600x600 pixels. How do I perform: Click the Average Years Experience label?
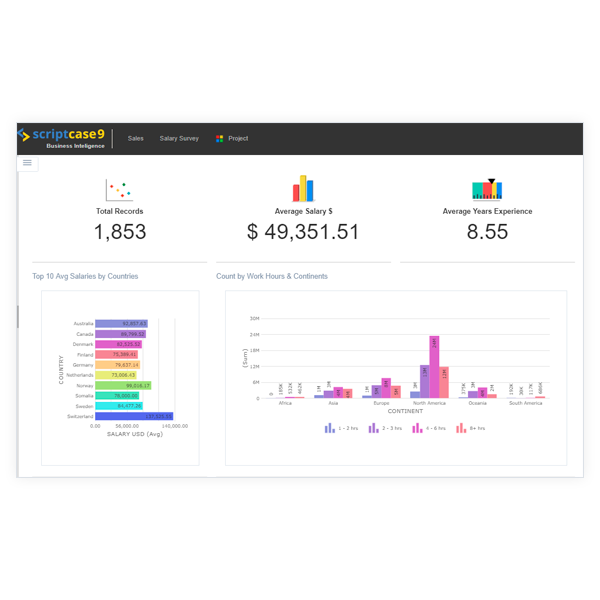pyautogui.click(x=488, y=211)
